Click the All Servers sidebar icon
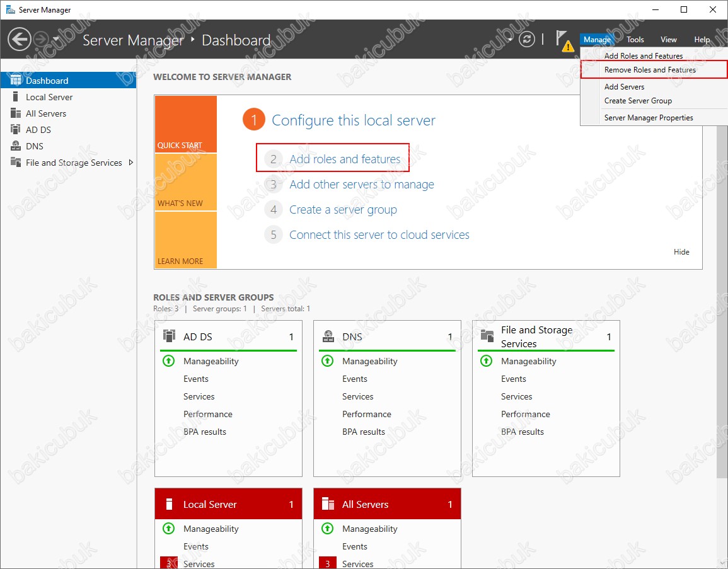 [x=16, y=113]
